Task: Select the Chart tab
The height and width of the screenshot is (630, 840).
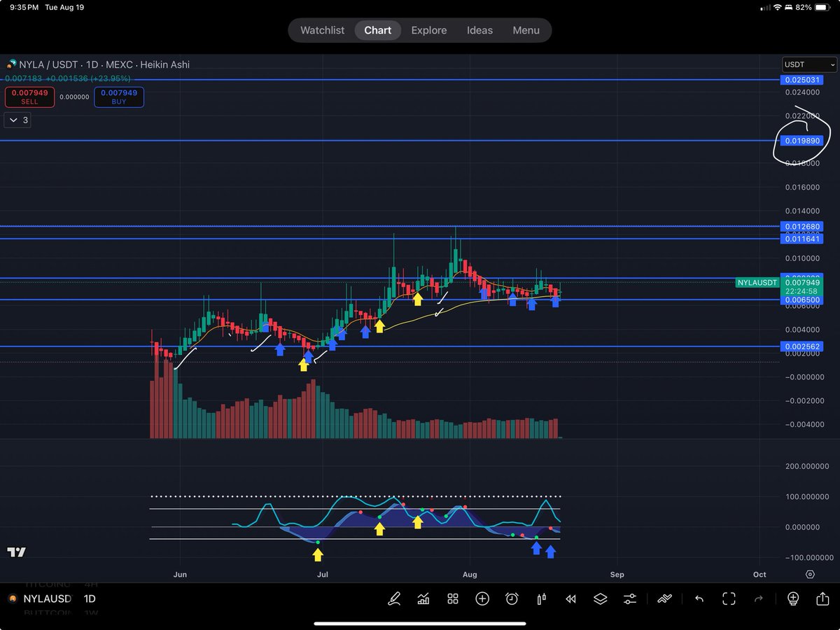Action: click(378, 30)
